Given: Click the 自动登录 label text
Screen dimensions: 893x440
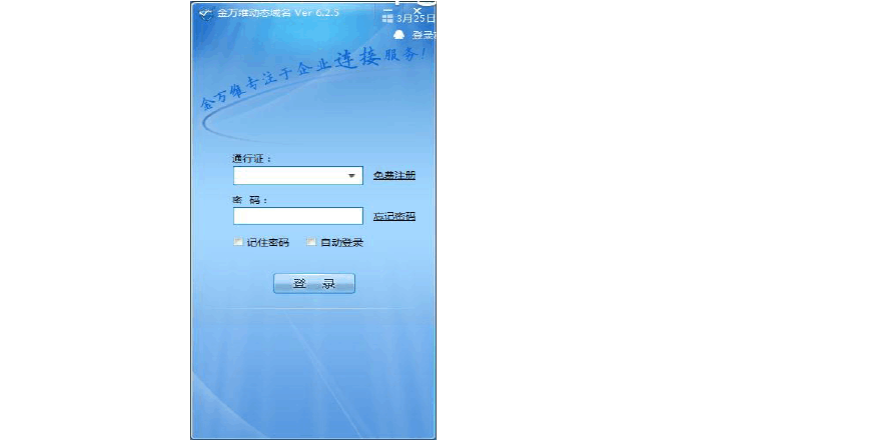Looking at the screenshot, I should tap(342, 243).
